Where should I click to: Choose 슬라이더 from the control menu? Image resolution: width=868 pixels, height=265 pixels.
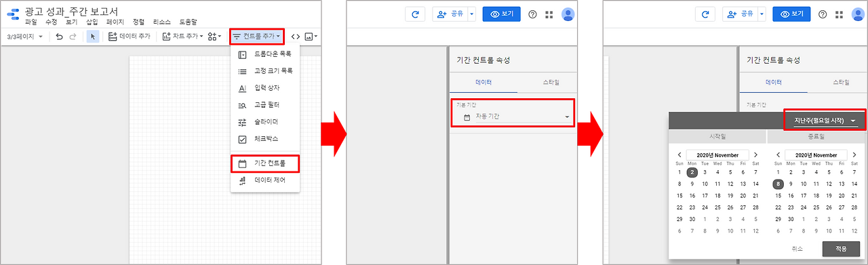(x=265, y=122)
